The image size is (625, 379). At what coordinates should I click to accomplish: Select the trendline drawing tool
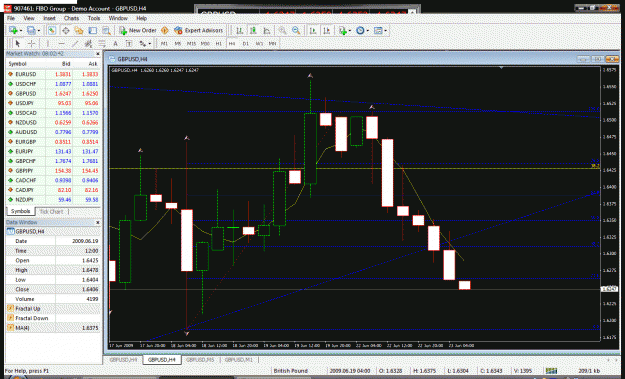click(75, 43)
